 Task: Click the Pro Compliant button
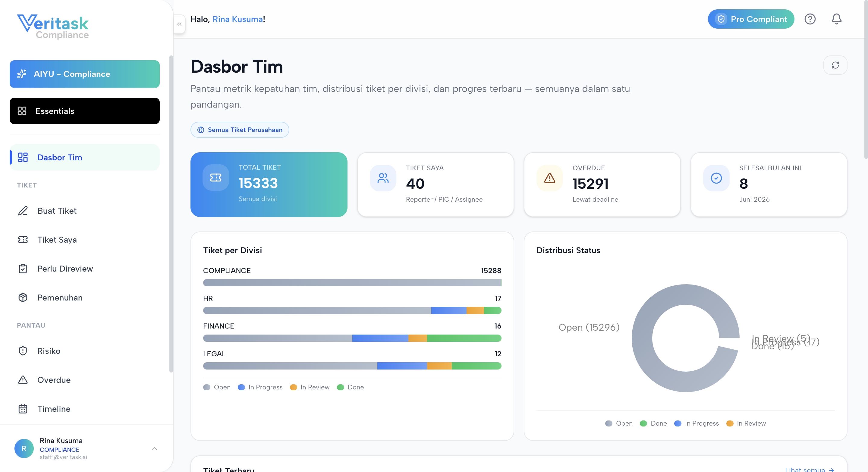[x=751, y=19]
